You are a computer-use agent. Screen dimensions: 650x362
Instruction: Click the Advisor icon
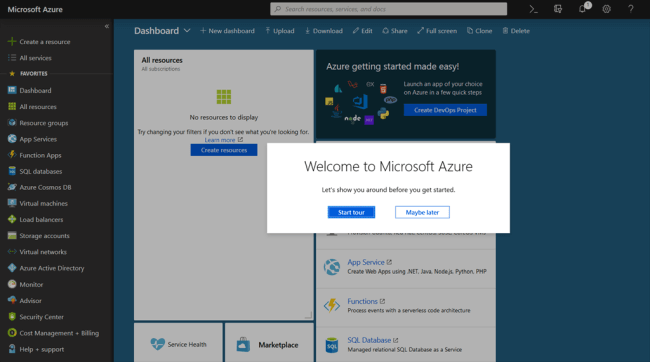click(12, 300)
